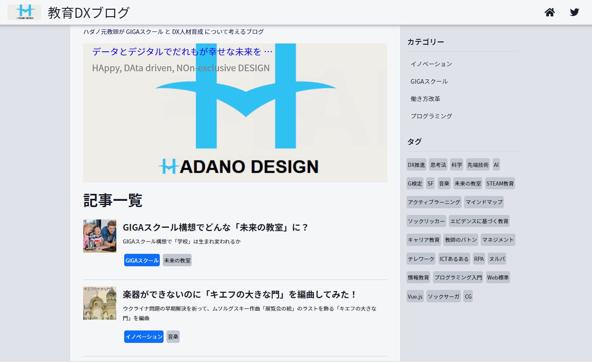Select the Vue.js tag
The image size is (592, 364).
click(x=415, y=296)
